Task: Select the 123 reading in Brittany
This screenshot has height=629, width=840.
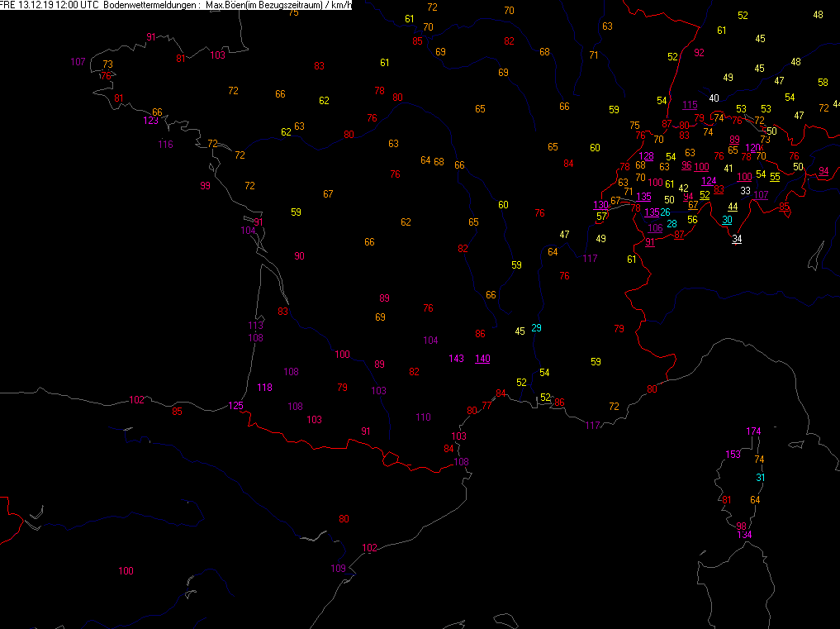Action: [151, 121]
